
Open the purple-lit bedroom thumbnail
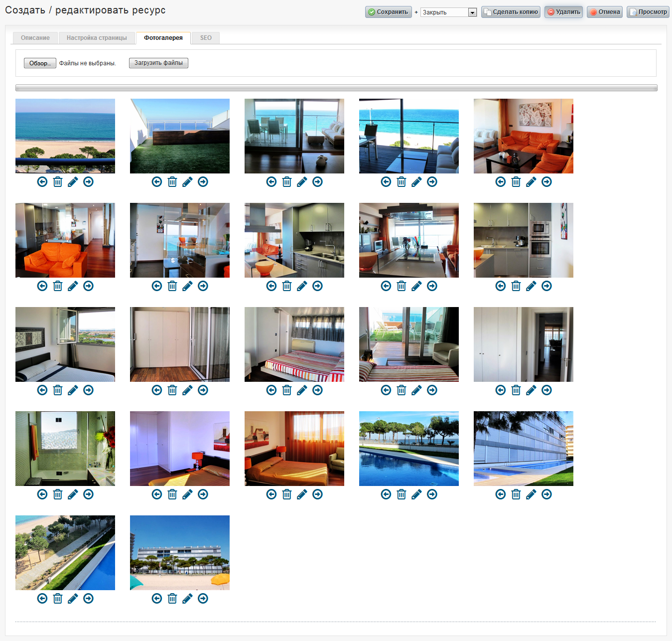click(180, 449)
